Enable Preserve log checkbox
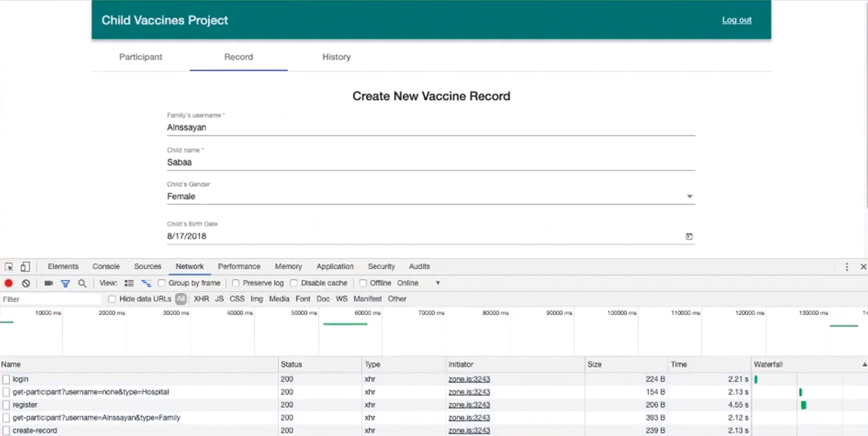868x436 pixels. tap(236, 283)
